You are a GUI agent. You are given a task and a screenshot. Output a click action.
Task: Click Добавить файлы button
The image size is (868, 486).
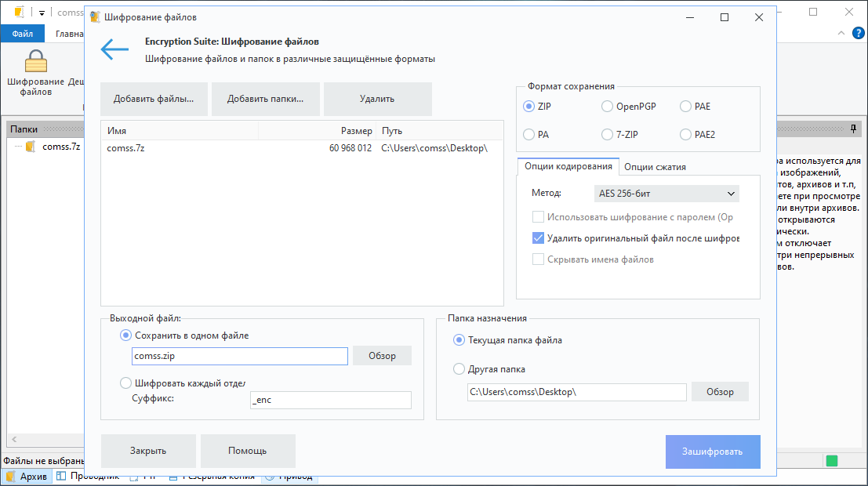point(154,99)
